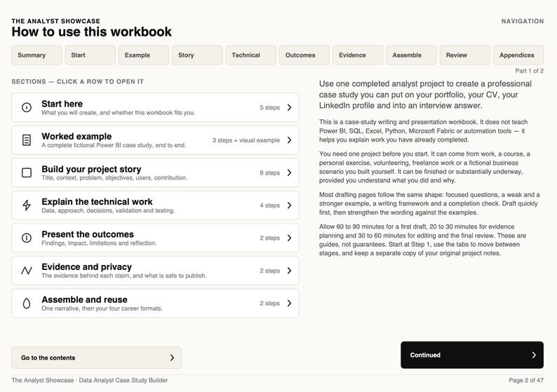The image size is (557, 392).
Task: Go to the Review tab
Action: point(464,55)
